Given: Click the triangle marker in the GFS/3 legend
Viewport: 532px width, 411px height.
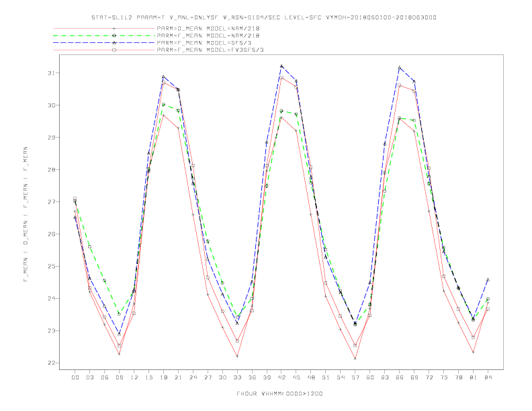Looking at the screenshot, I should click(x=114, y=43).
